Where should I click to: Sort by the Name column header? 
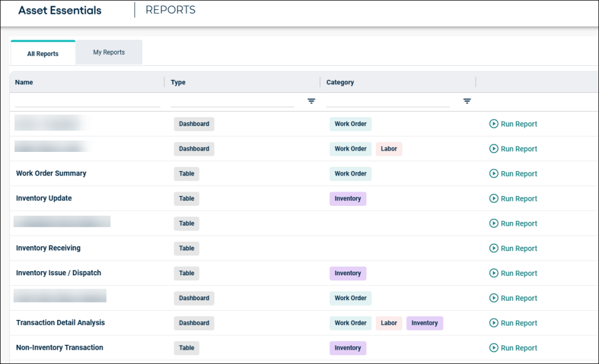pyautogui.click(x=24, y=82)
